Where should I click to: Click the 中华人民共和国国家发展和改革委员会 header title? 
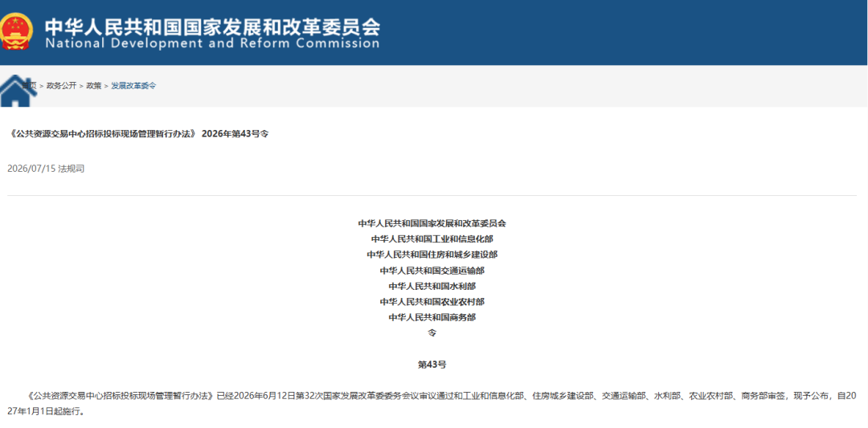pyautogui.click(x=212, y=26)
